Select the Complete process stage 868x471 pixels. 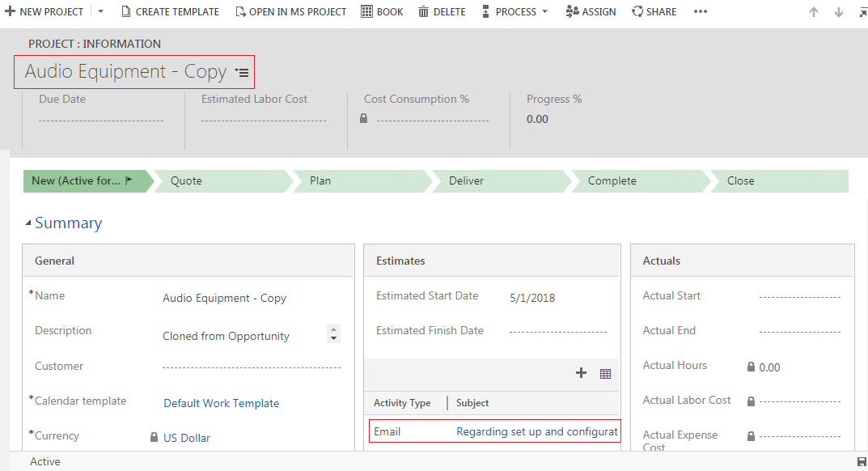tap(641, 180)
